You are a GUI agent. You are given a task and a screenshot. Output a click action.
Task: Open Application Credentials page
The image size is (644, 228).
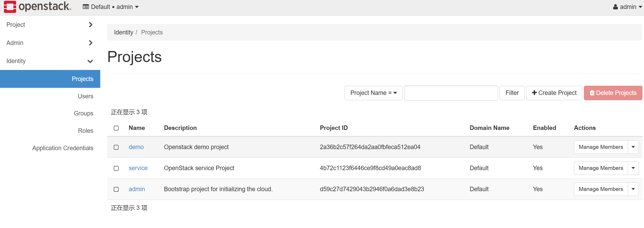(x=63, y=148)
